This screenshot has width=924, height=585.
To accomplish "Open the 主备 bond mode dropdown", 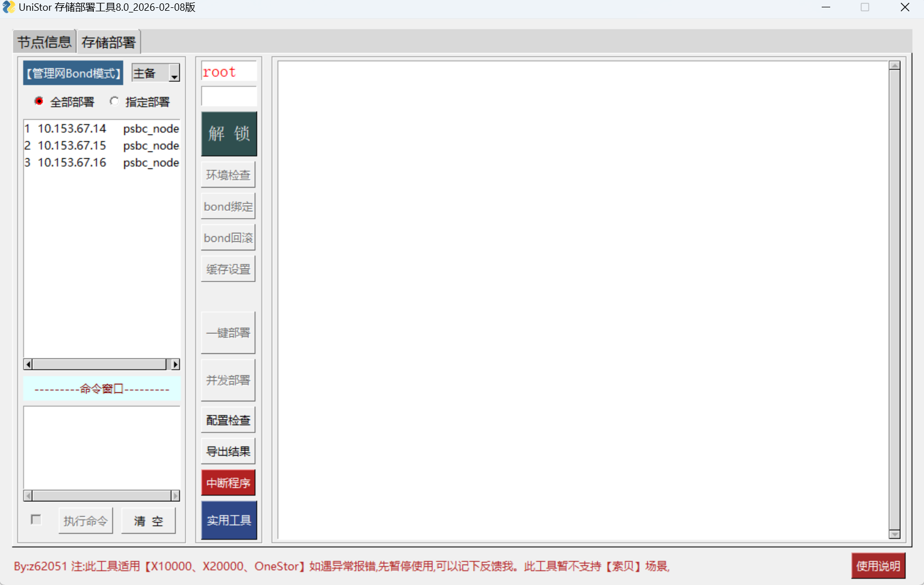I will (x=174, y=73).
